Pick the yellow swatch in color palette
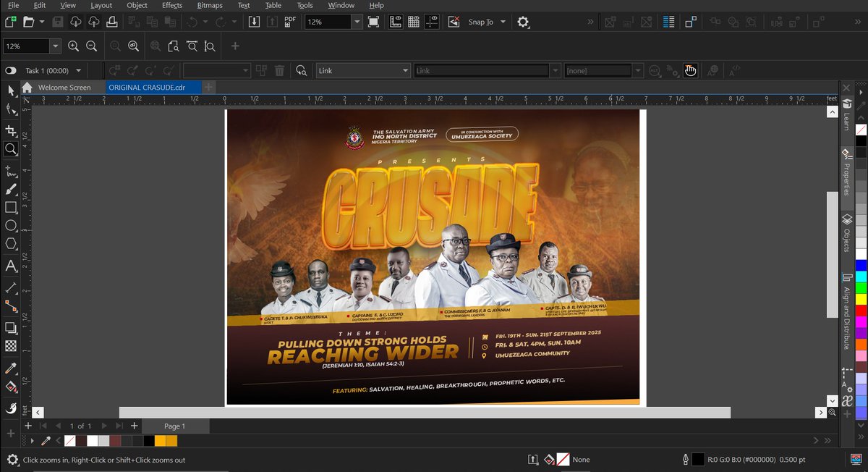Screen dimensions: 868x472 861,299
